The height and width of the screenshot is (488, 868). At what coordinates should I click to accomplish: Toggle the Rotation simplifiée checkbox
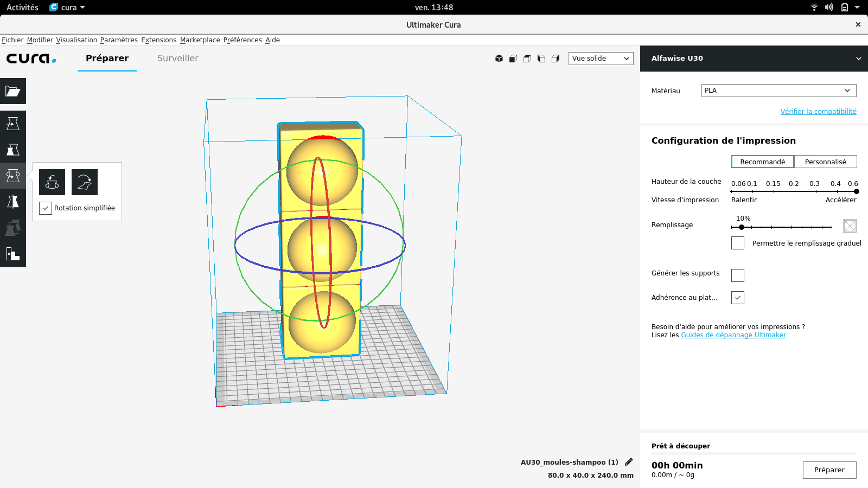46,208
